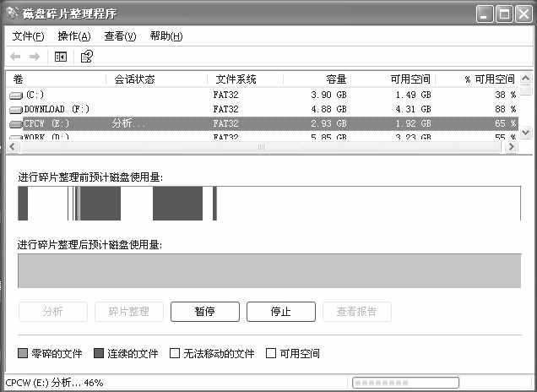Click the disabled 查看报告 button
The image size is (537, 392).
pyautogui.click(x=357, y=312)
